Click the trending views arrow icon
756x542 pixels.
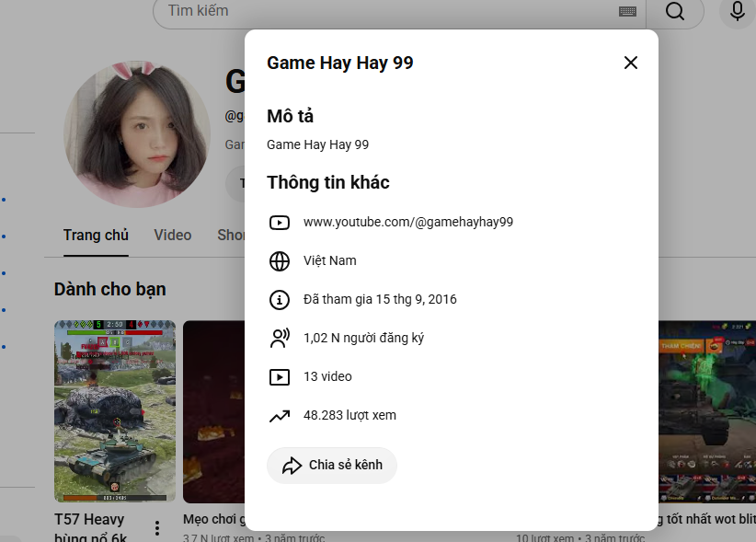pyautogui.click(x=280, y=416)
